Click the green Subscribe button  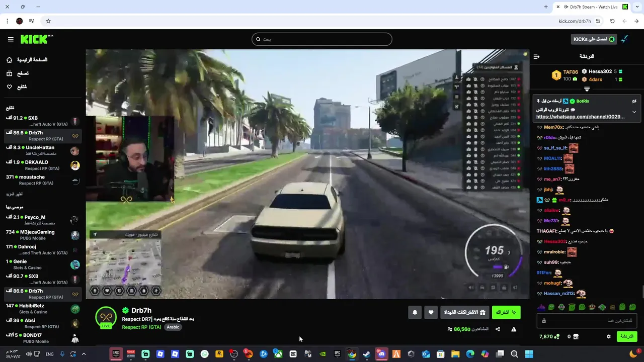(506, 312)
